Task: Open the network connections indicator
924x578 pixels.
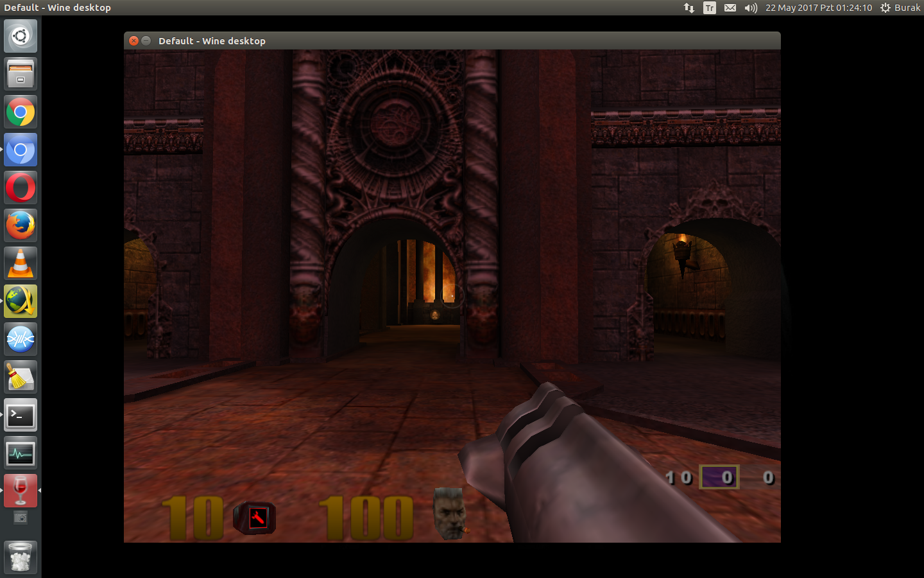Action: coord(689,8)
